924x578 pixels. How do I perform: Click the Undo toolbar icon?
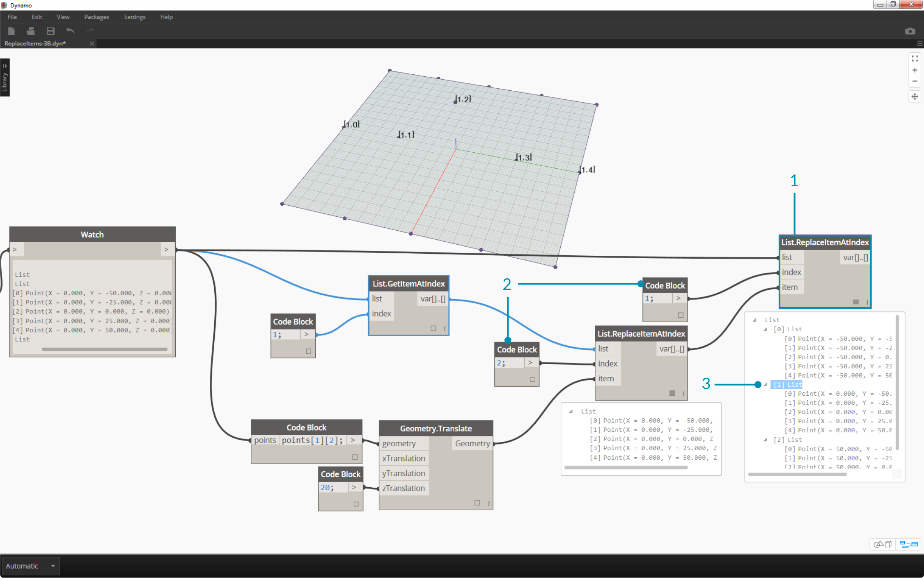70,31
